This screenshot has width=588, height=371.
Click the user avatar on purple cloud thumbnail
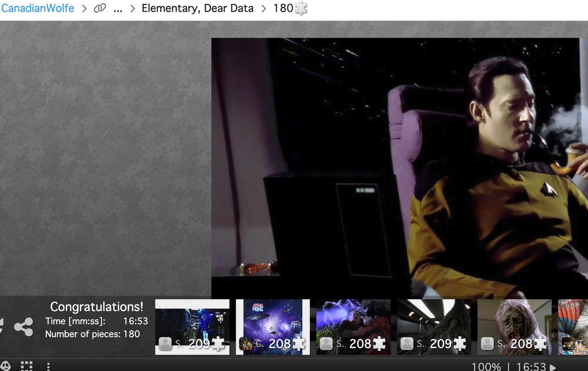(326, 344)
